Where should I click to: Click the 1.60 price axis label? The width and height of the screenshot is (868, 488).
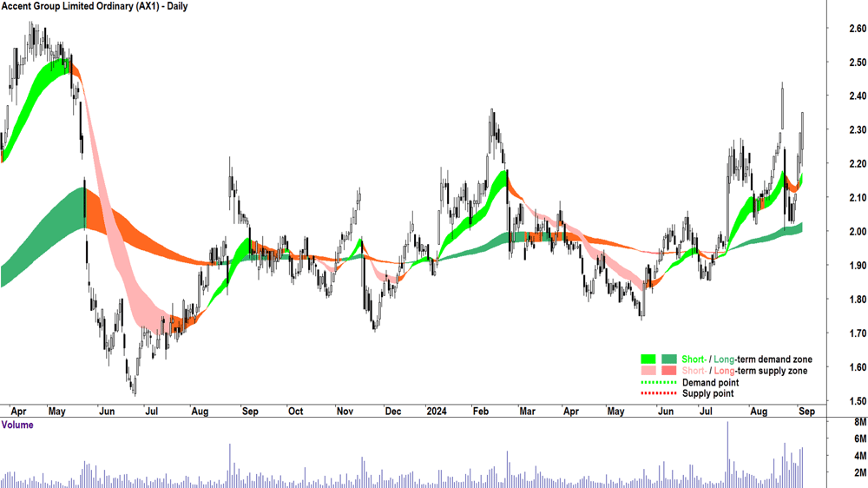point(857,366)
